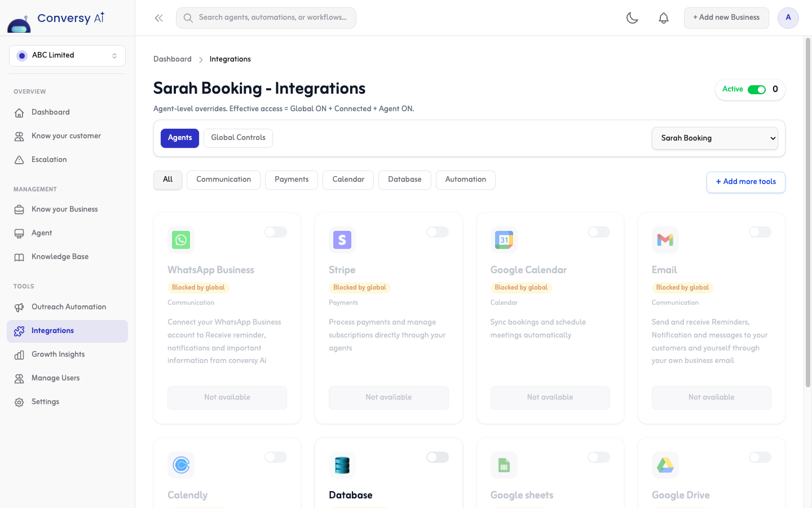Toggle Stripe integration switch
The height and width of the screenshot is (508, 812).
click(438, 232)
